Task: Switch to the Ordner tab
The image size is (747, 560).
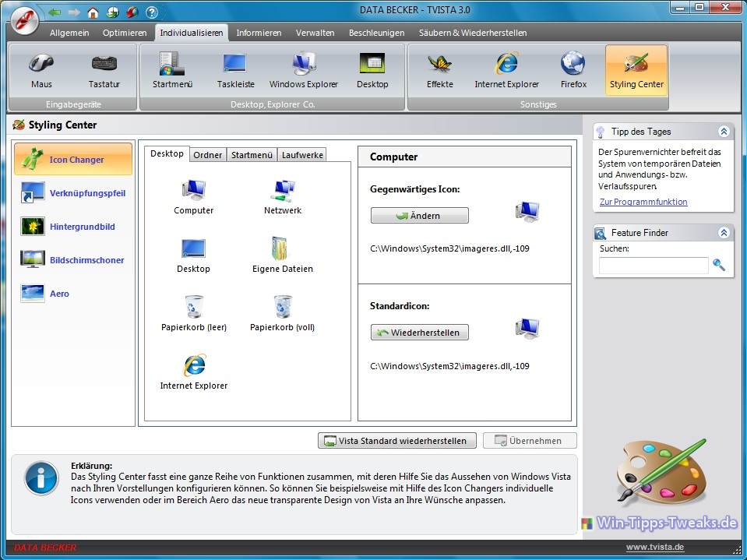Action: click(x=208, y=155)
